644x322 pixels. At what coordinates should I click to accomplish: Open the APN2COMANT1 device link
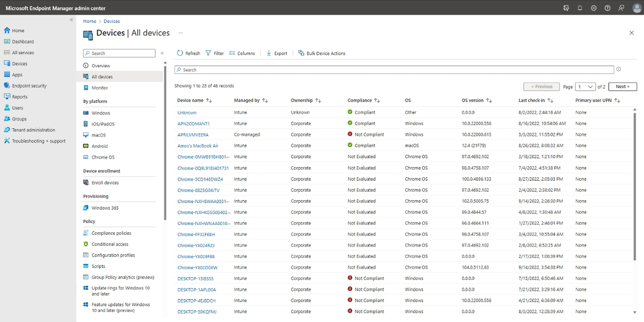coord(194,124)
